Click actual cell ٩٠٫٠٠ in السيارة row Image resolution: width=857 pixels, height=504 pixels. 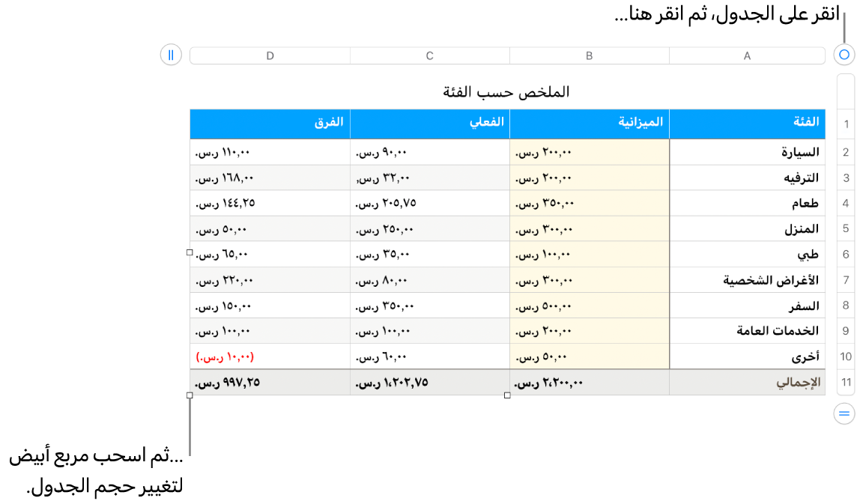pyautogui.click(x=429, y=152)
